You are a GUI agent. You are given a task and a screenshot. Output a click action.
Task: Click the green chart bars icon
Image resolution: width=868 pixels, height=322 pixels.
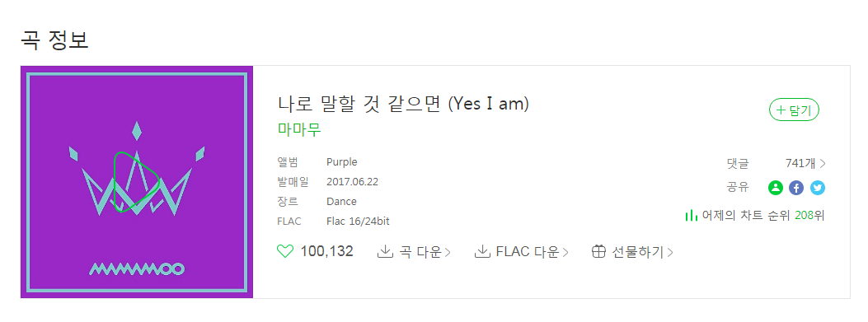pos(691,215)
